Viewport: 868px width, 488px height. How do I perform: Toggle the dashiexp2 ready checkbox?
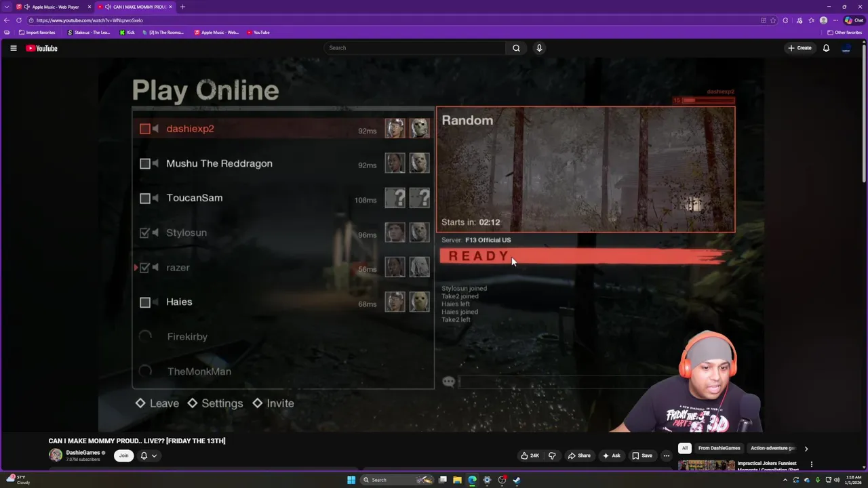point(144,129)
